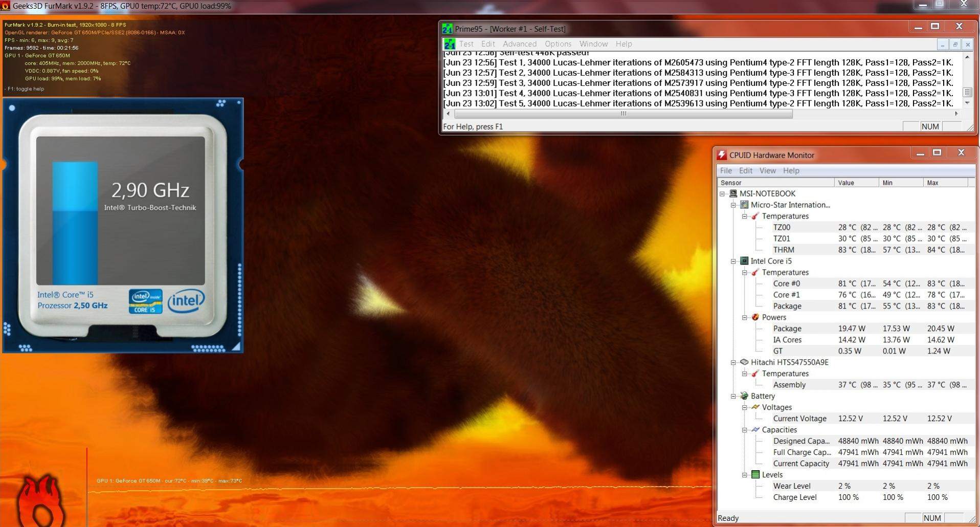
Task: Open Edit menu in CPUID Hardware Monitor
Action: [x=746, y=171]
